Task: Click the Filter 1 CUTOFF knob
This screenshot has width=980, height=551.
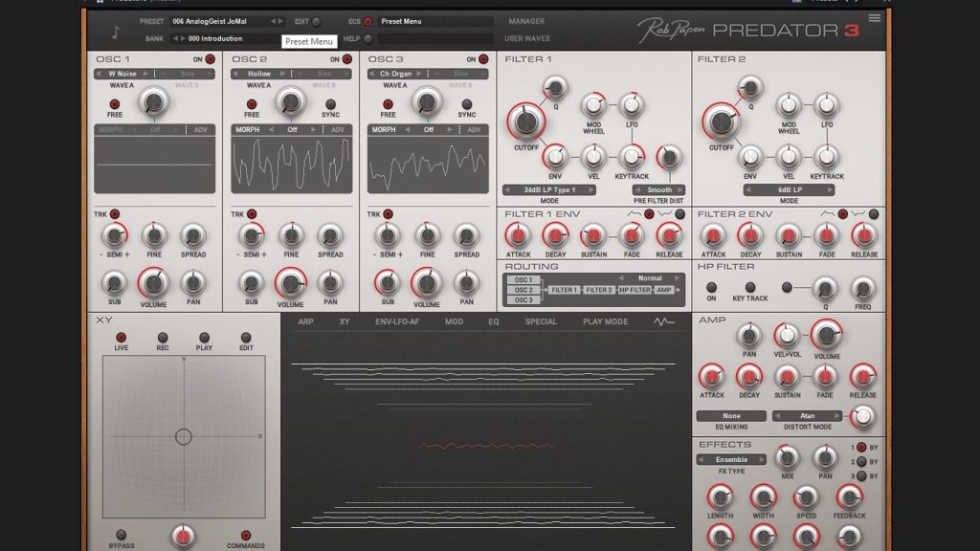Action: [x=524, y=121]
